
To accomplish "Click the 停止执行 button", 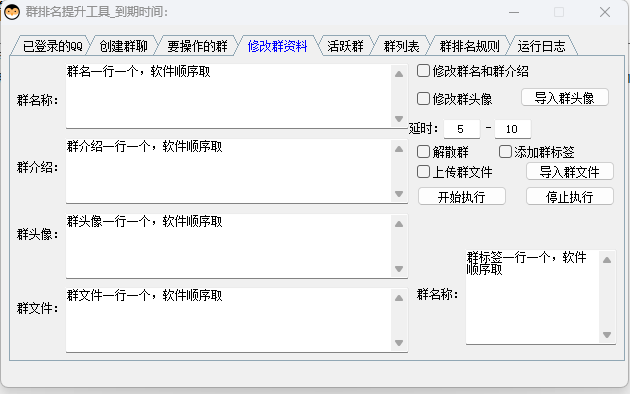I will (x=569, y=197).
